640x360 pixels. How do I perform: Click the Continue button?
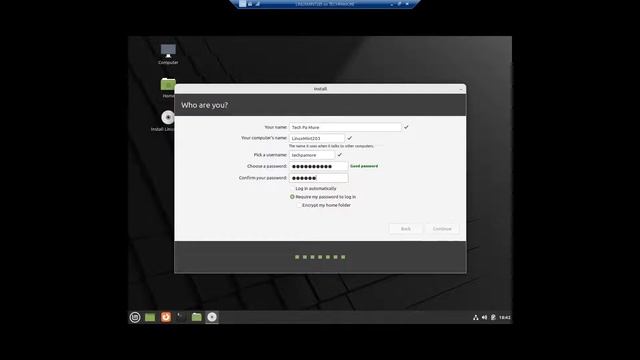click(x=442, y=229)
